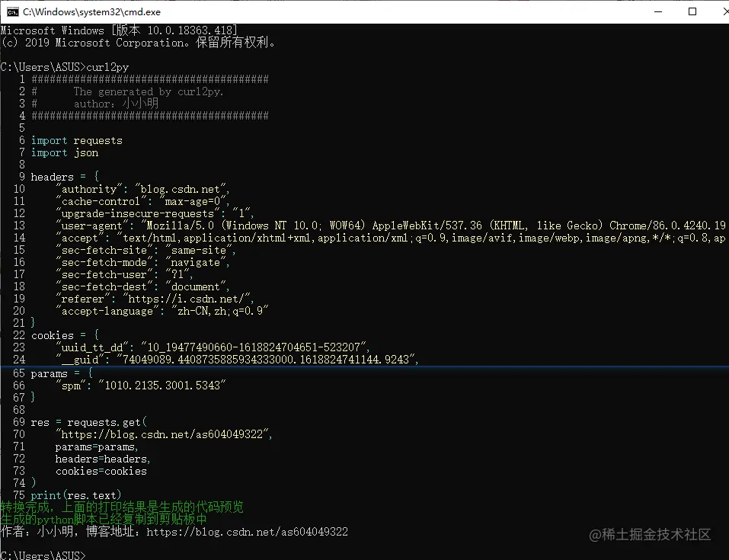Image resolution: width=729 pixels, height=560 pixels.
Task: Click the user-agent Mozilla/5.0 line
Action: tap(391, 226)
